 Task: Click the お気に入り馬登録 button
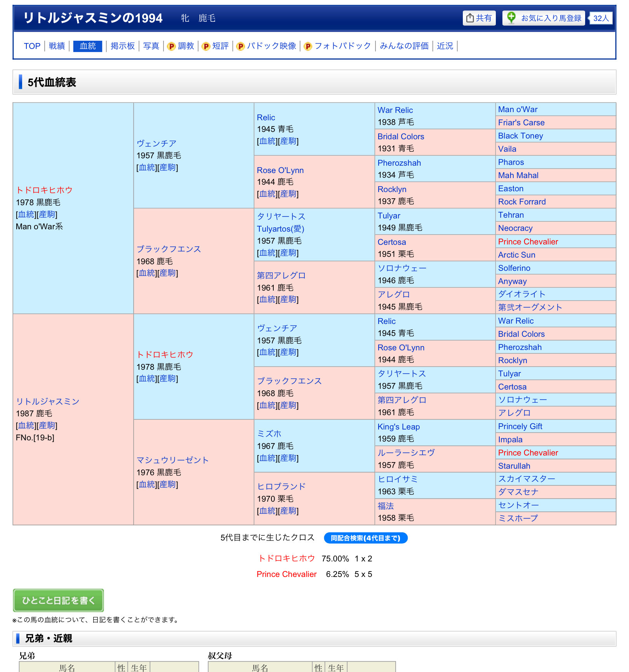click(544, 18)
